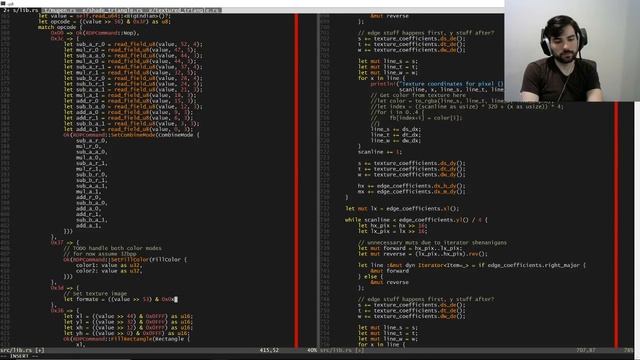The width and height of the screenshot is (640, 360).
Task: Click the webcam video overlay
Action: [572, 51]
